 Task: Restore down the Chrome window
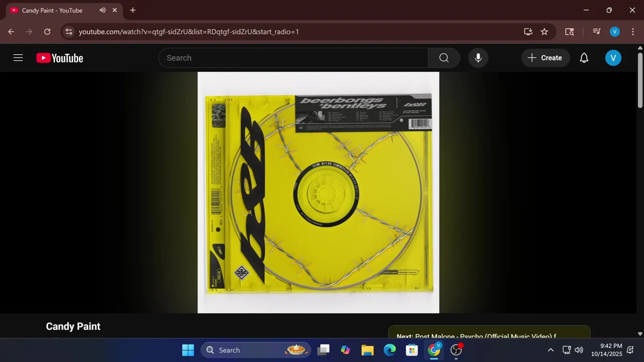(x=609, y=10)
